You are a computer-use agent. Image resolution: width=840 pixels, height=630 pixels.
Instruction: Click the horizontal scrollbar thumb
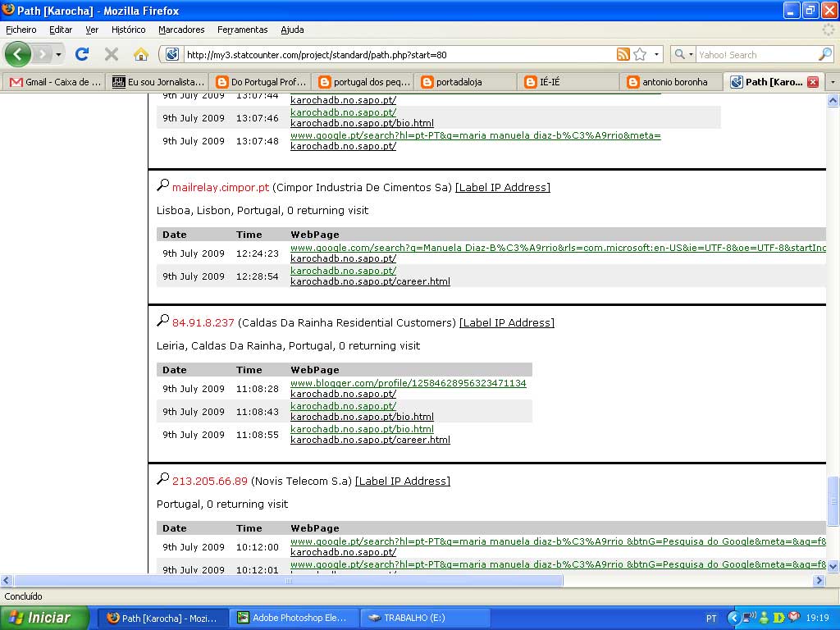pos(288,581)
